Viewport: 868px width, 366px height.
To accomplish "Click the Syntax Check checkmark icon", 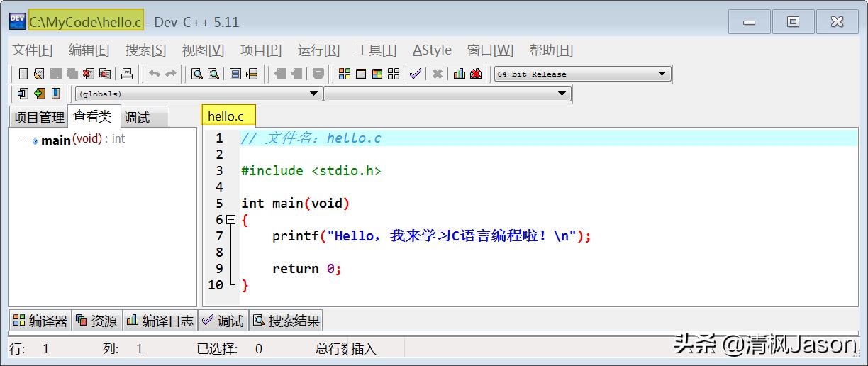I will 415,74.
